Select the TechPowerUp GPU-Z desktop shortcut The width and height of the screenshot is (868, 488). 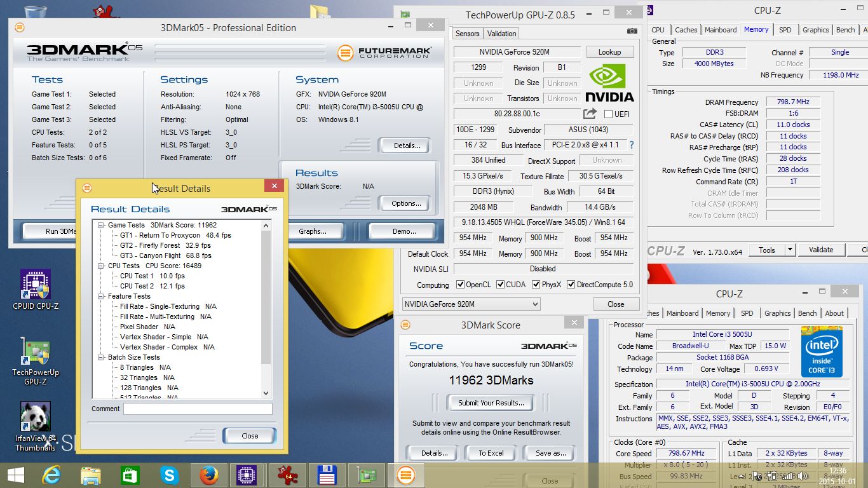pos(36,362)
